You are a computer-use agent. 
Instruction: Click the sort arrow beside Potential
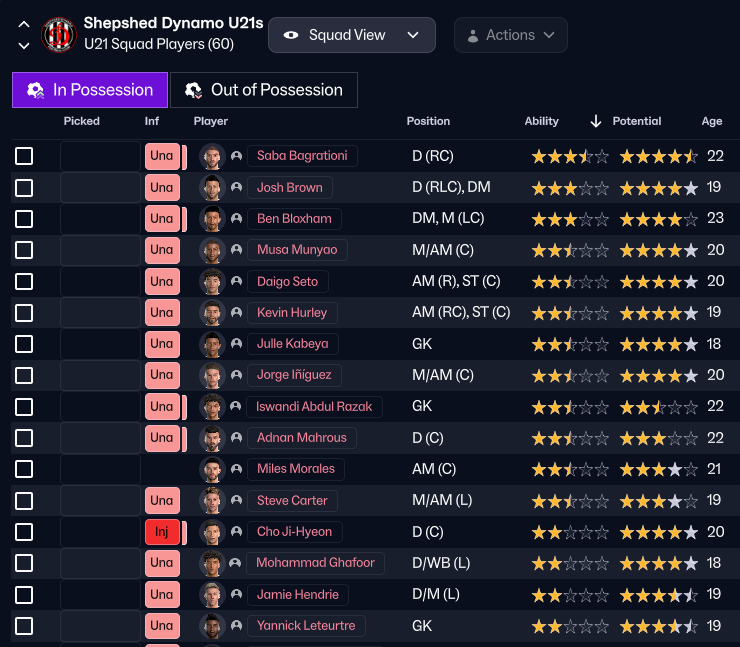click(596, 121)
